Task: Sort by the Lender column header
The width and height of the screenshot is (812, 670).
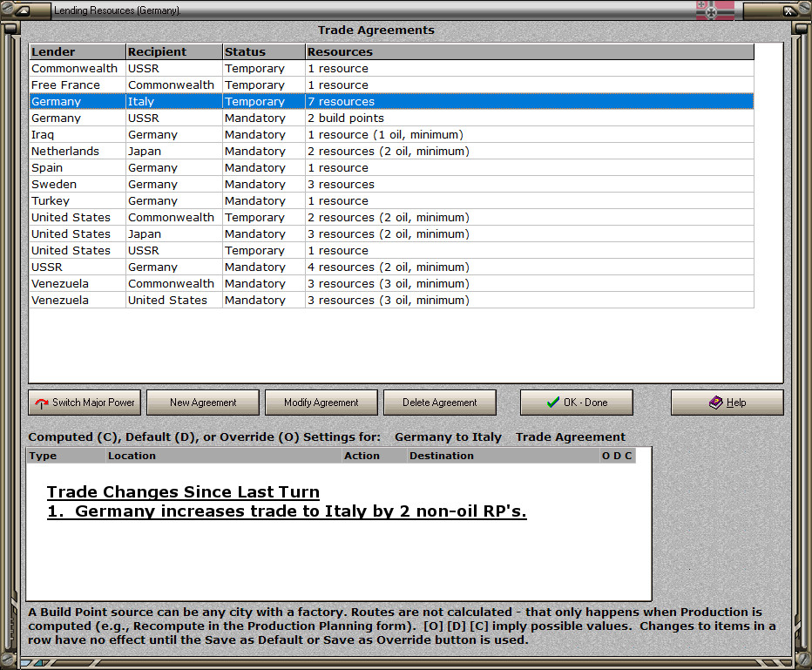Action: click(78, 51)
